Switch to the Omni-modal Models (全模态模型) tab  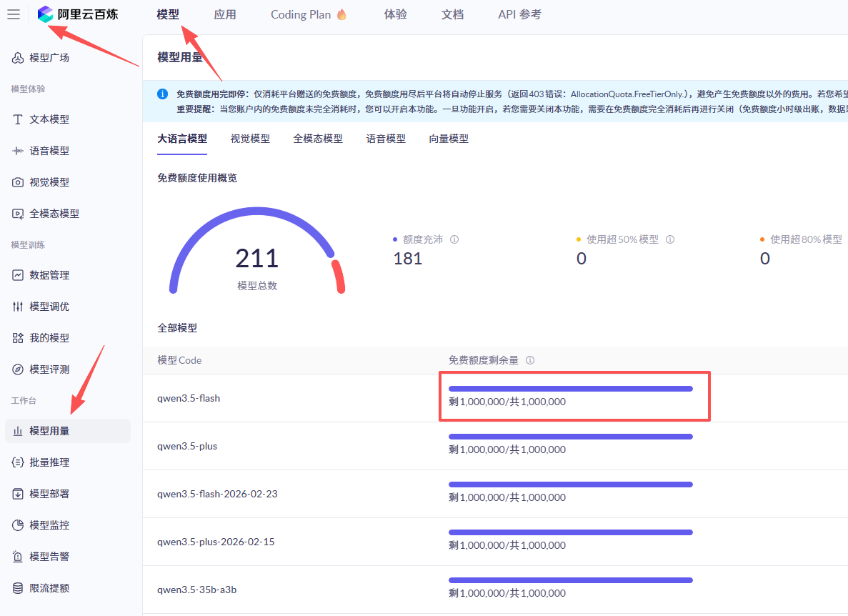pyautogui.click(x=318, y=139)
